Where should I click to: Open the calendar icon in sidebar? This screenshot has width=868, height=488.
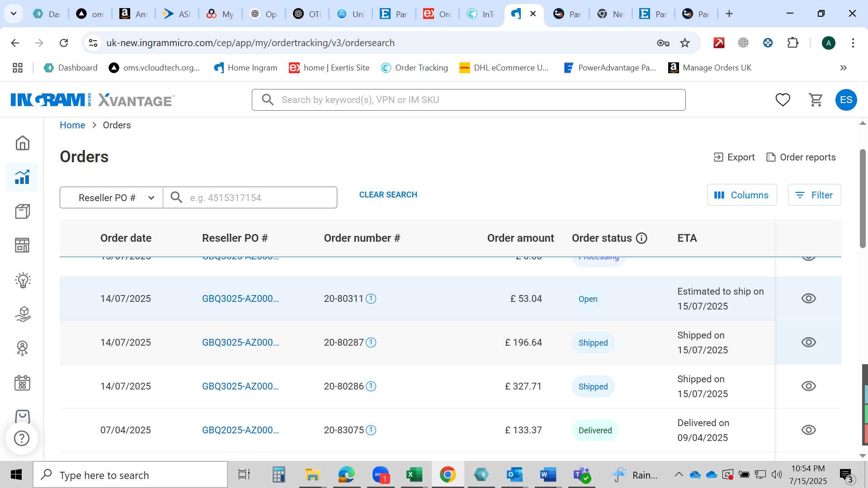22,383
